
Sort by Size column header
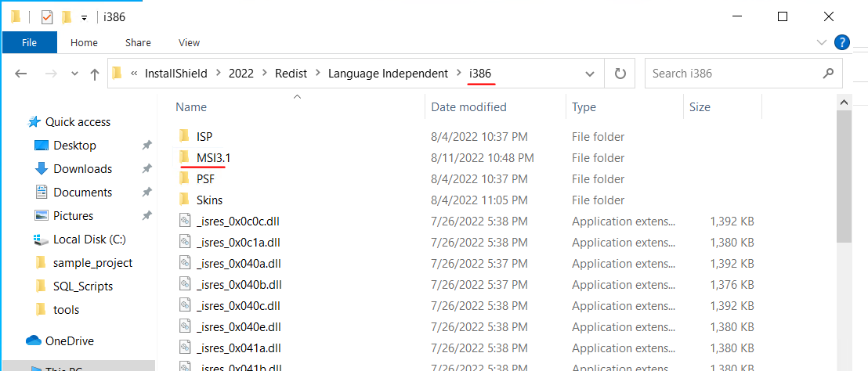click(x=700, y=107)
